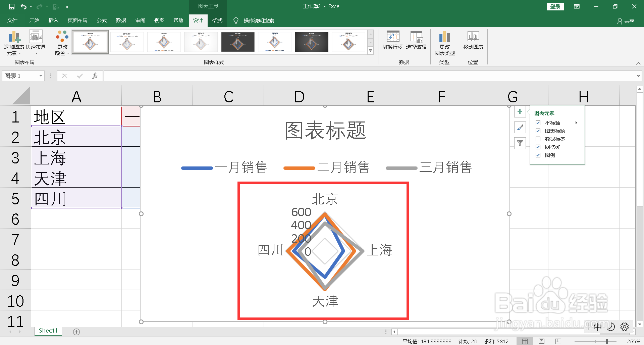Image resolution: width=644 pixels, height=345 pixels.
Task: Apply the second dark chart style thumbnail
Action: (312, 42)
